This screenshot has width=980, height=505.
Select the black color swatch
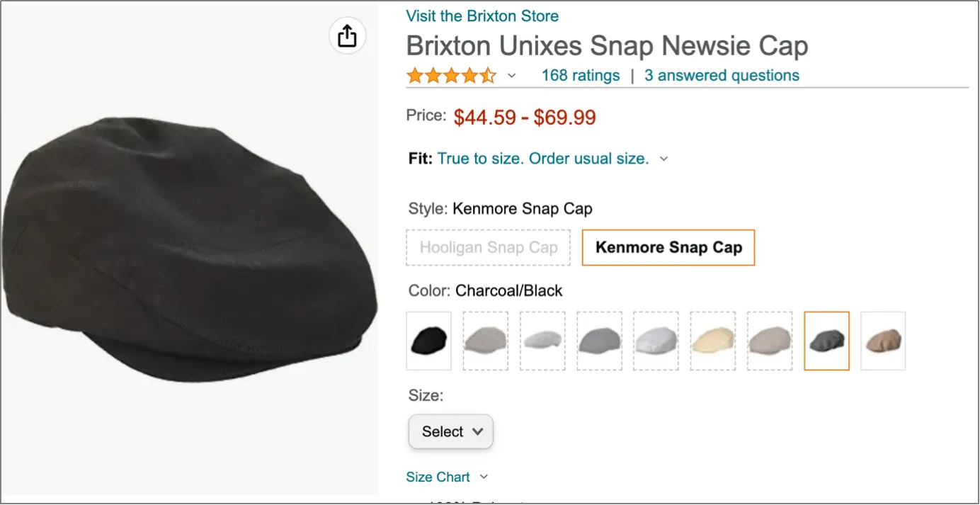pos(428,341)
